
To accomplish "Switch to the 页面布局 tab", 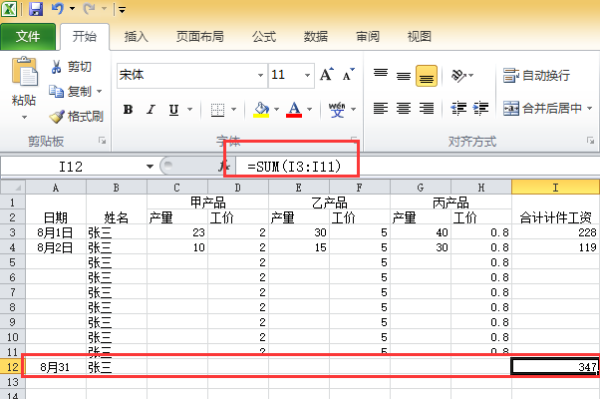I will (x=200, y=37).
